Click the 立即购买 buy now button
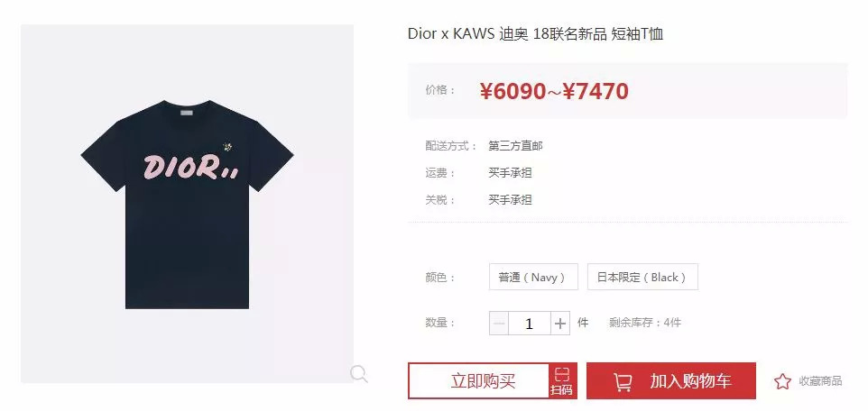 point(479,380)
